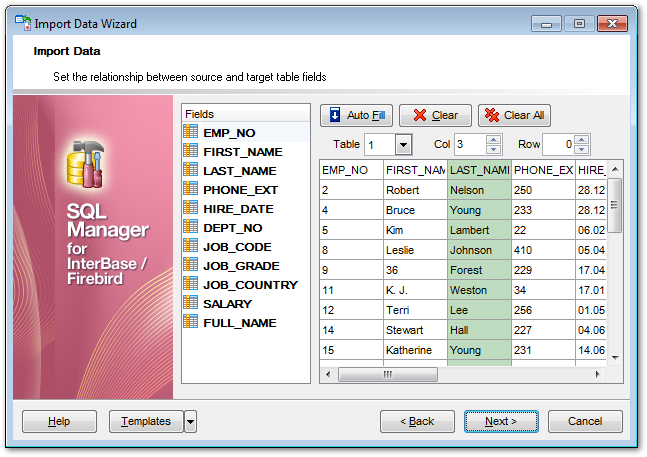Decrease the Row spinner value
647x457 pixels.
click(x=581, y=150)
